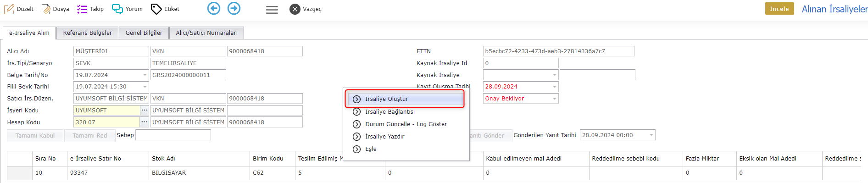Switch to e-İrsaliye Alım tab
The image size is (868, 183).
[29, 33]
